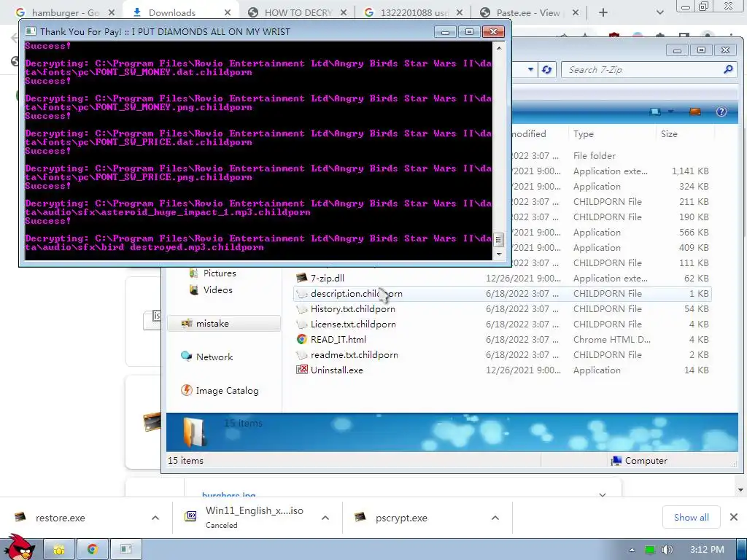The image size is (747, 560).
Task: Open the volume control in system tray
Action: (x=667, y=550)
